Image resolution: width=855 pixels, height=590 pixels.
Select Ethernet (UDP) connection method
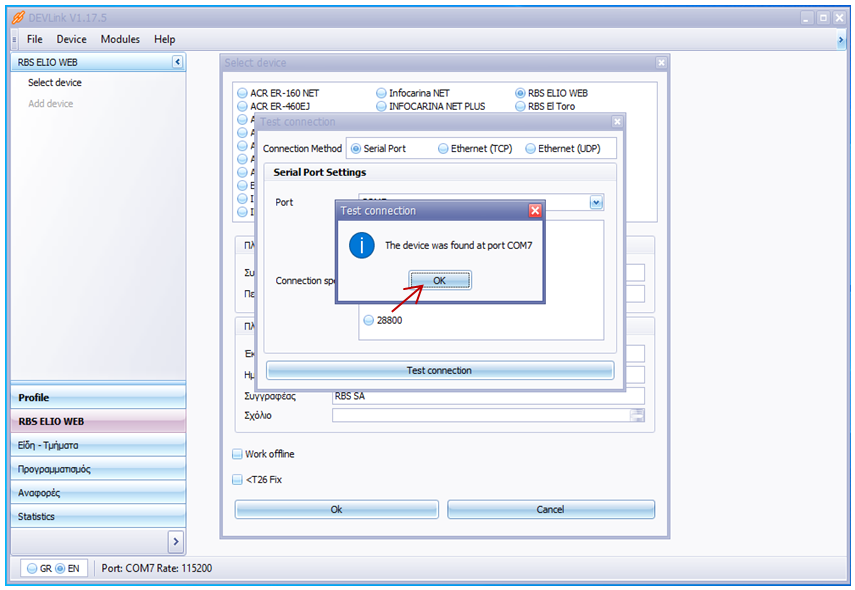click(x=531, y=149)
